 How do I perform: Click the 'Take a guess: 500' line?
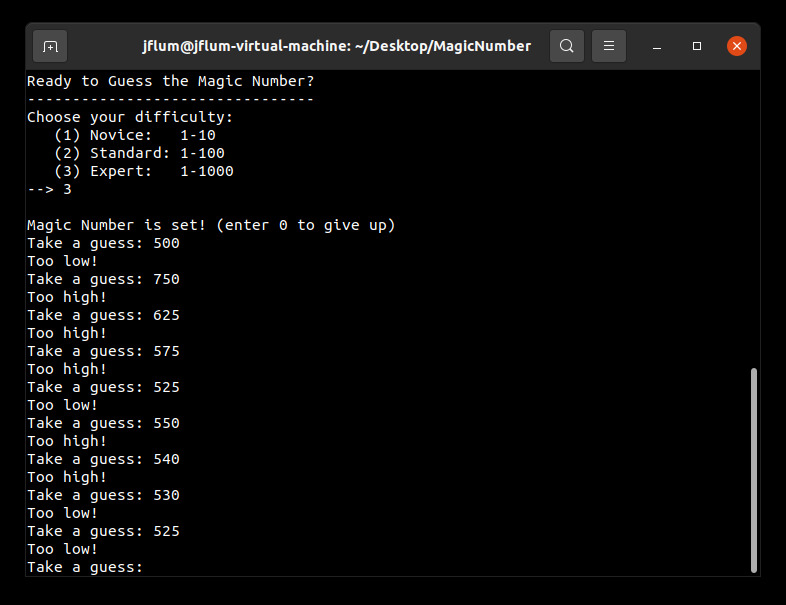tap(103, 243)
